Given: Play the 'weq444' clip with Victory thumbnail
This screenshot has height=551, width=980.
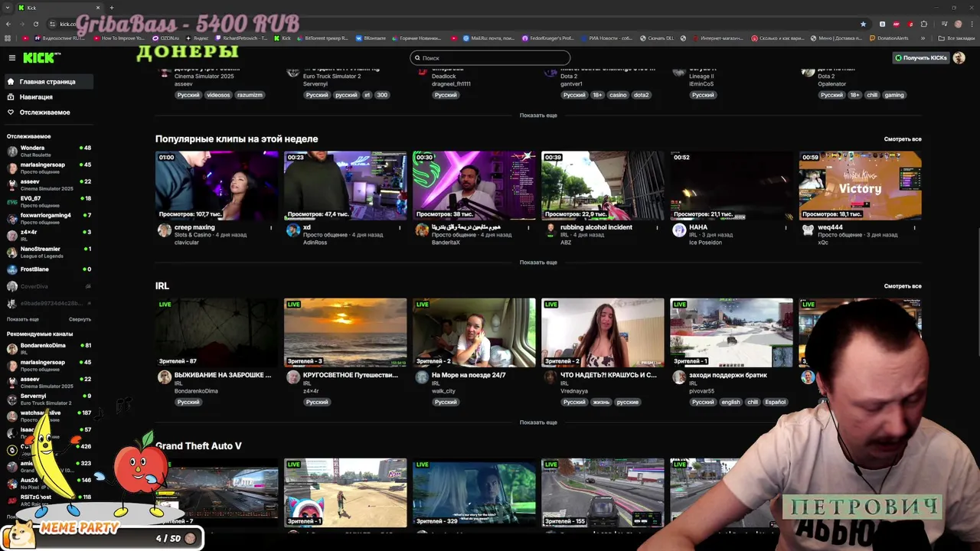Looking at the screenshot, I should [860, 186].
